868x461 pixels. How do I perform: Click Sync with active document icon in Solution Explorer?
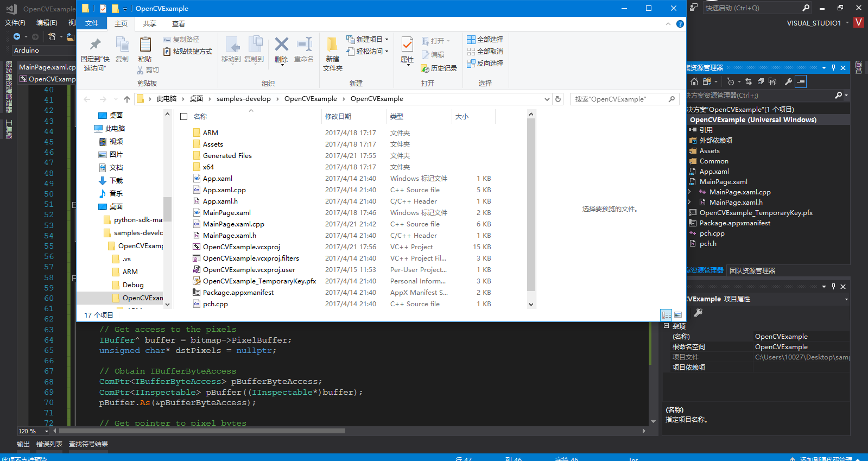pyautogui.click(x=749, y=81)
